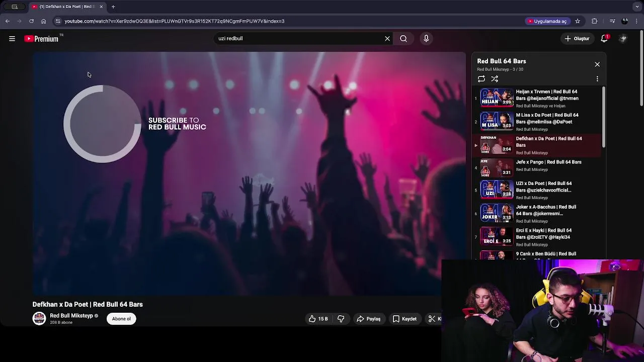Open the browser extensions puzzle icon
Screen dimensions: 644x362
click(595, 21)
